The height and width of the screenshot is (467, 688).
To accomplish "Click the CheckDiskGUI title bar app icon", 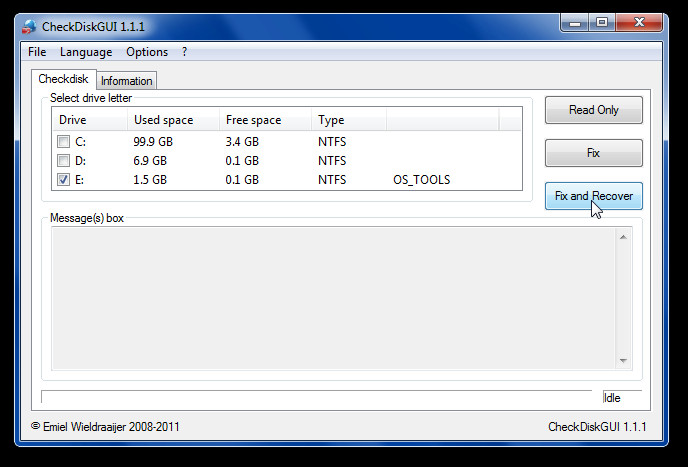I will click(29, 26).
